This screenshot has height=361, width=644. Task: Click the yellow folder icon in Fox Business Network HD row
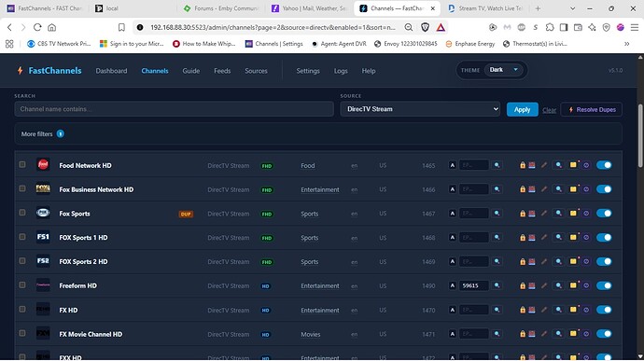pos(573,189)
